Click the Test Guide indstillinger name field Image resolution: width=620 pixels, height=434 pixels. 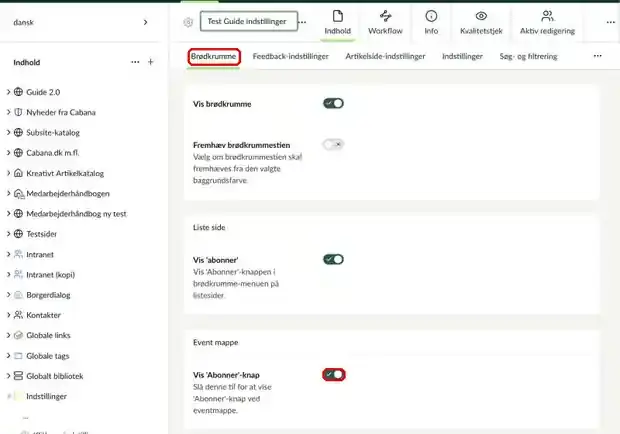pos(249,21)
